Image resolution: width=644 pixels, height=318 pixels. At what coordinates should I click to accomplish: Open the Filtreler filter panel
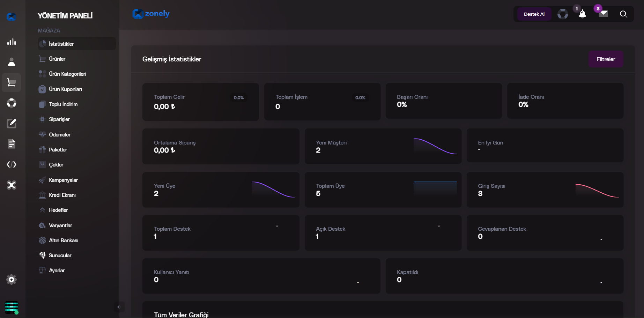(x=606, y=59)
